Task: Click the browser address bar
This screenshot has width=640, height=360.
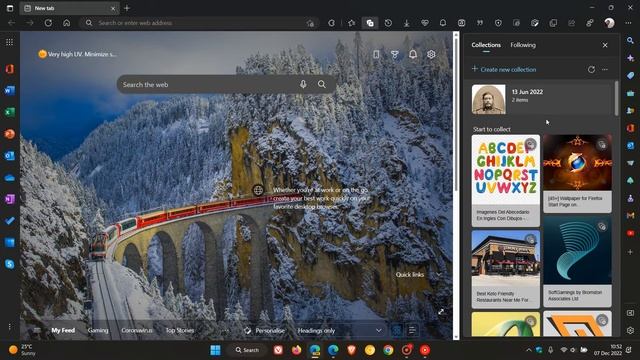Action: pyautogui.click(x=200, y=23)
